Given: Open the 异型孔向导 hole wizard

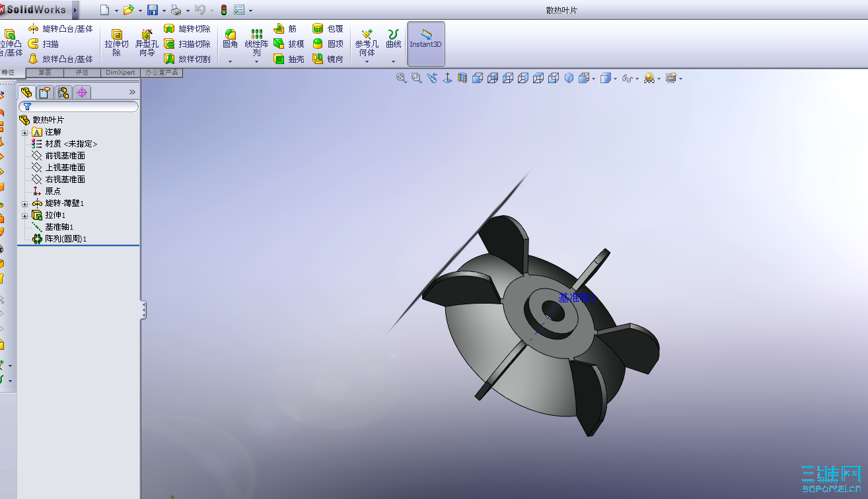Looking at the screenshot, I should pyautogui.click(x=147, y=43).
